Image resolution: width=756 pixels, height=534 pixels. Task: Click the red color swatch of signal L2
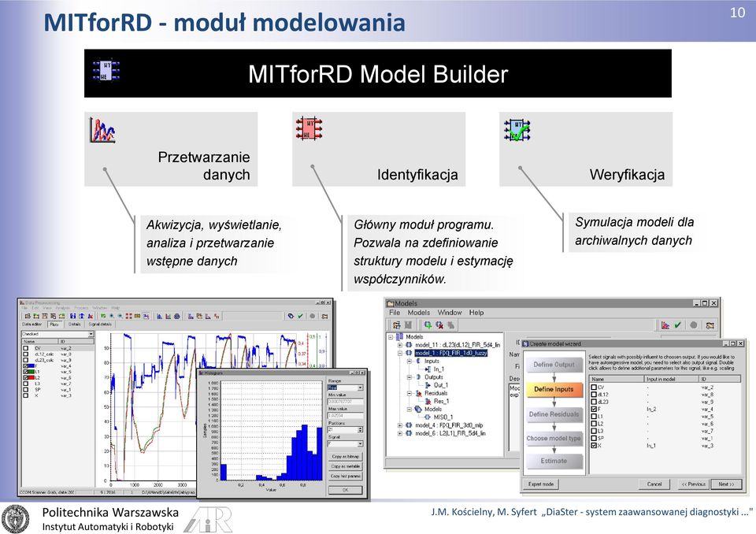pyautogui.click(x=32, y=378)
